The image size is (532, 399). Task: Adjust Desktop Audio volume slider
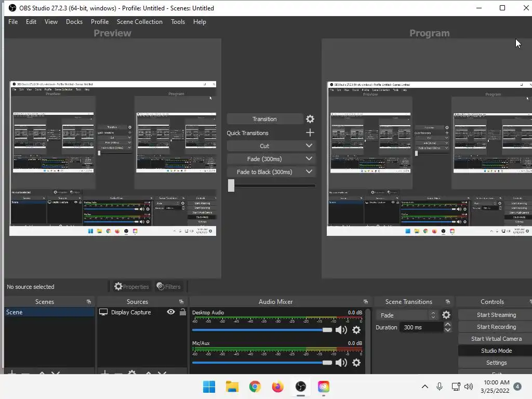click(262, 330)
